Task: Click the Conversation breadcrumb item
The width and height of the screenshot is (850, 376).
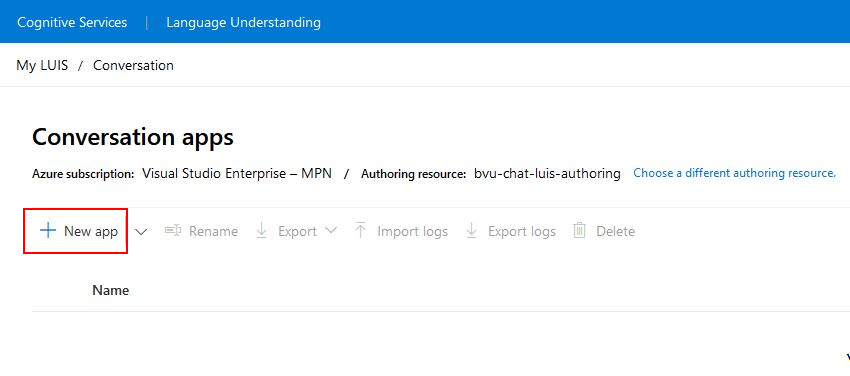Action: pos(133,66)
